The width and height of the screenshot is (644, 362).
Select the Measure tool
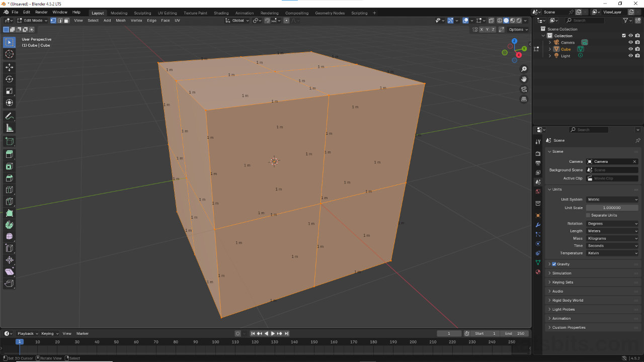9,128
